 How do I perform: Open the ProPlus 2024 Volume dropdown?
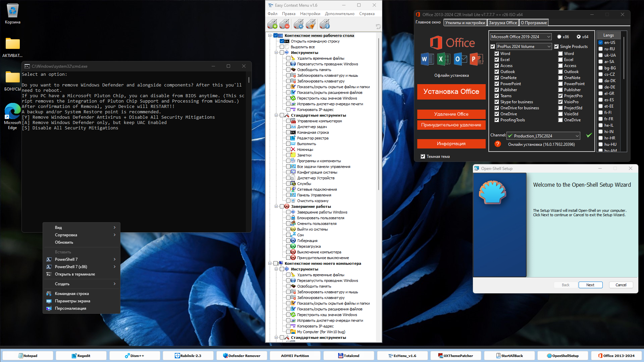tap(524, 47)
